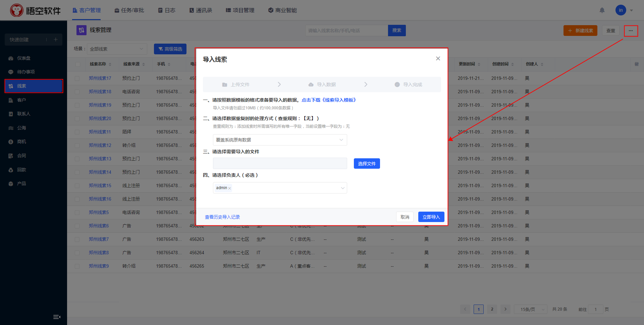Open the 全部线索 scene dropdown

pyautogui.click(x=117, y=49)
